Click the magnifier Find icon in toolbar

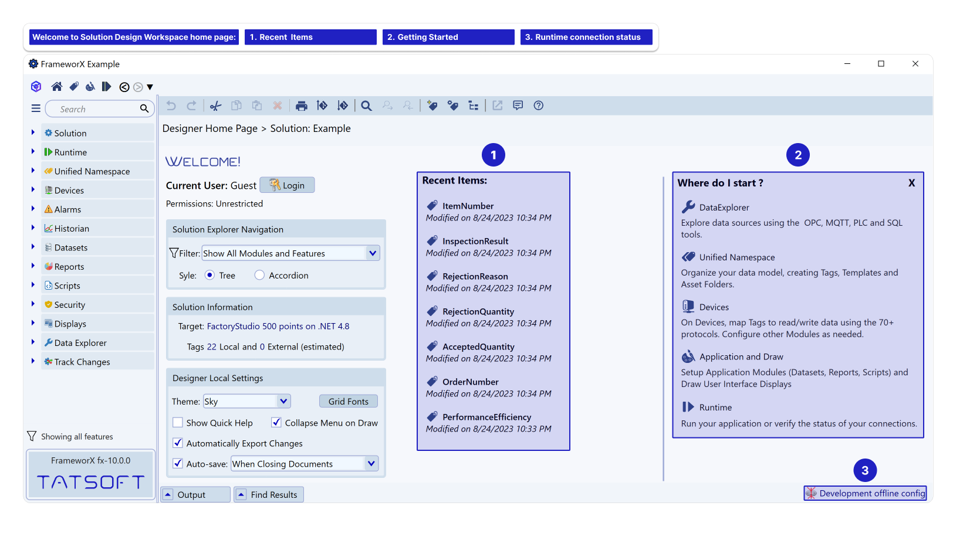point(366,106)
